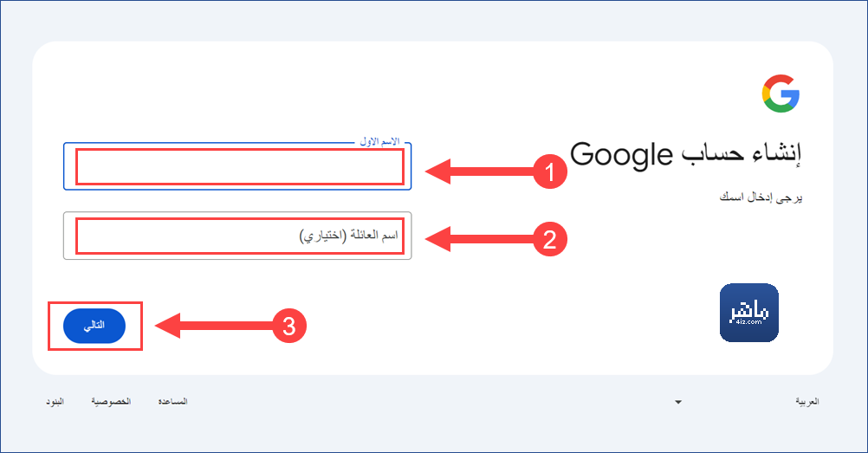The image size is (868, 453).
Task: Open the المساعدة (Help) link
Action: (x=172, y=402)
